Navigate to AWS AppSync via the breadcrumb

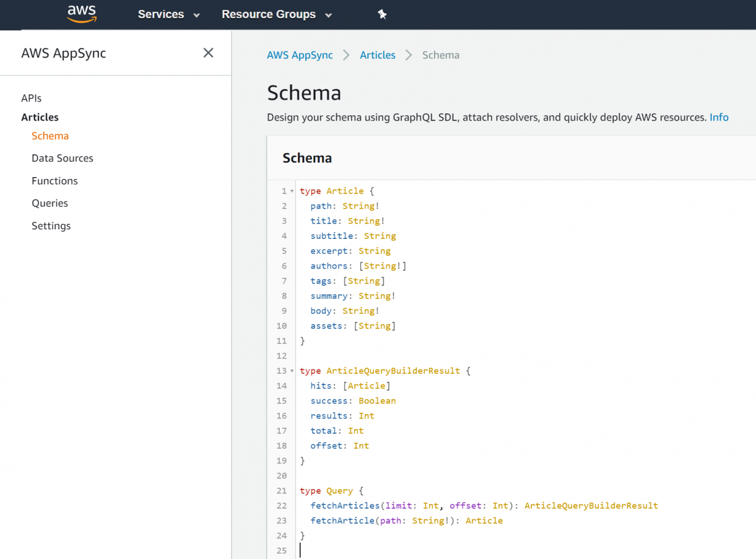pyautogui.click(x=300, y=55)
